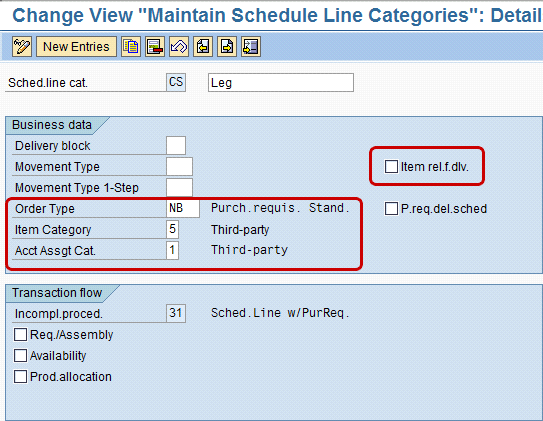543x421 pixels.
Task: Enable the Prod.allocation checkbox
Action: coord(20,377)
